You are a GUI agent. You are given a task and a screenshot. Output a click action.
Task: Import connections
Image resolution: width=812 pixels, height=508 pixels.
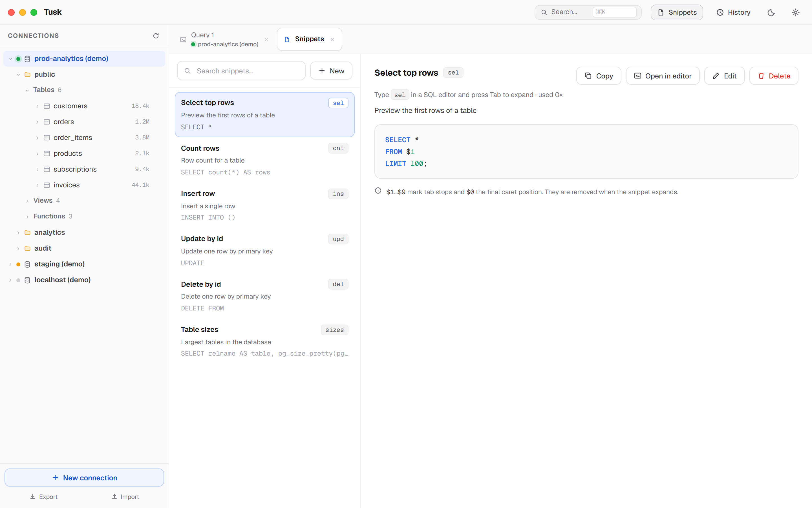click(x=125, y=497)
